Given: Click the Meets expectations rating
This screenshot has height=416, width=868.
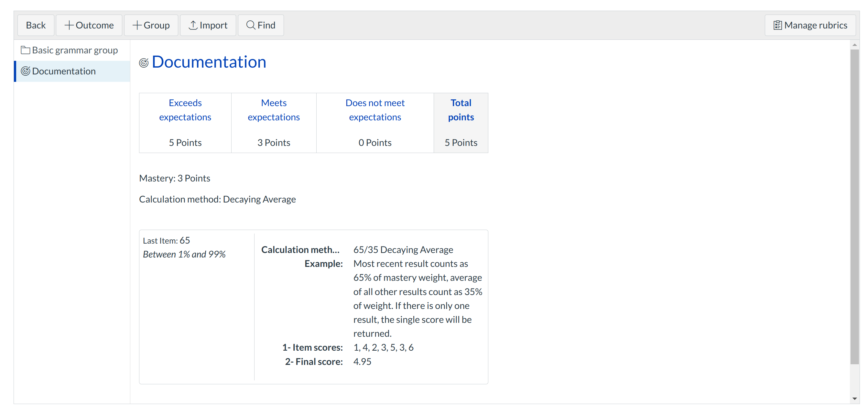Looking at the screenshot, I should 274,110.
